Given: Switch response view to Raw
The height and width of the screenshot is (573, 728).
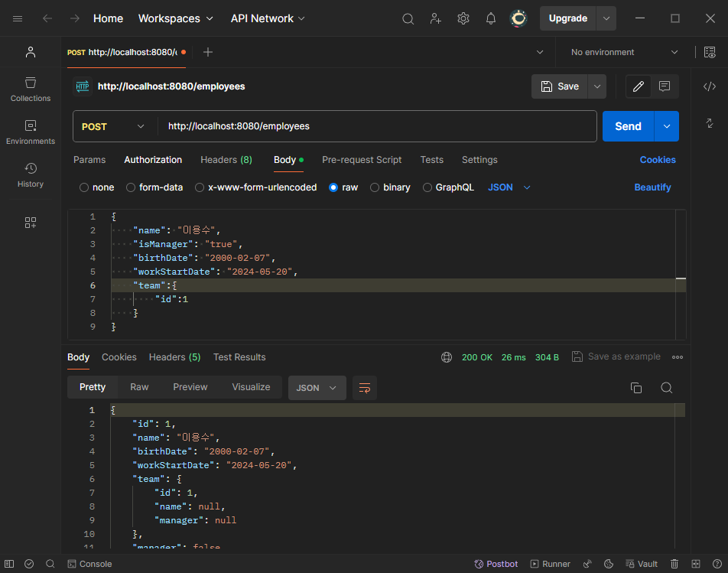Looking at the screenshot, I should click(139, 387).
